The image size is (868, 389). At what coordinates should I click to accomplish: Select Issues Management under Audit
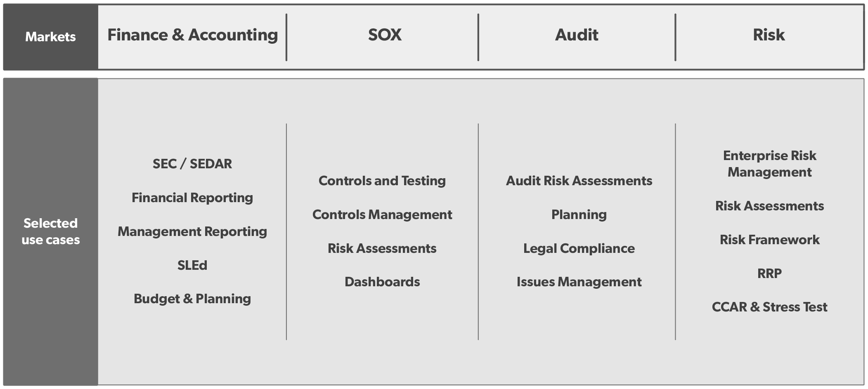[579, 282]
